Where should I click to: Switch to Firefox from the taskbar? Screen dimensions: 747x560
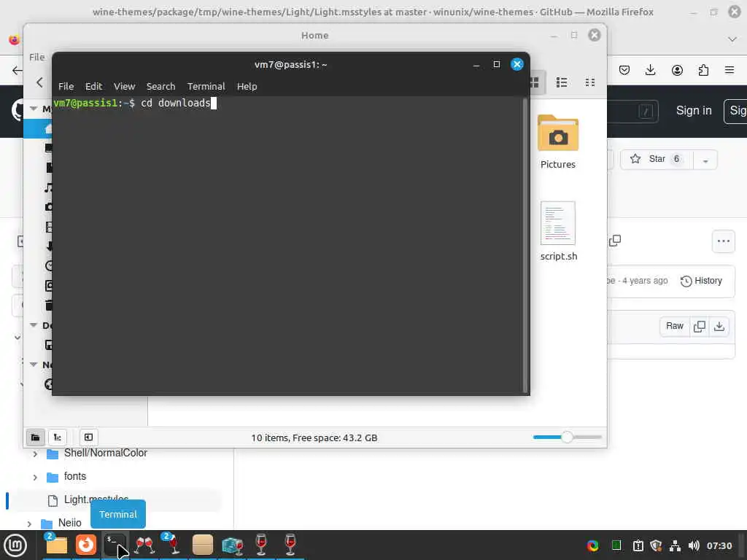(x=86, y=545)
